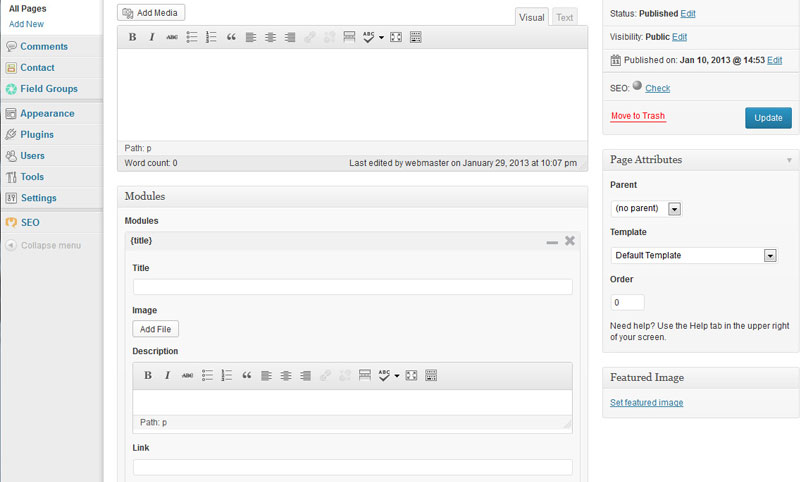
Task: Collapse the {title} module row
Action: (x=552, y=242)
